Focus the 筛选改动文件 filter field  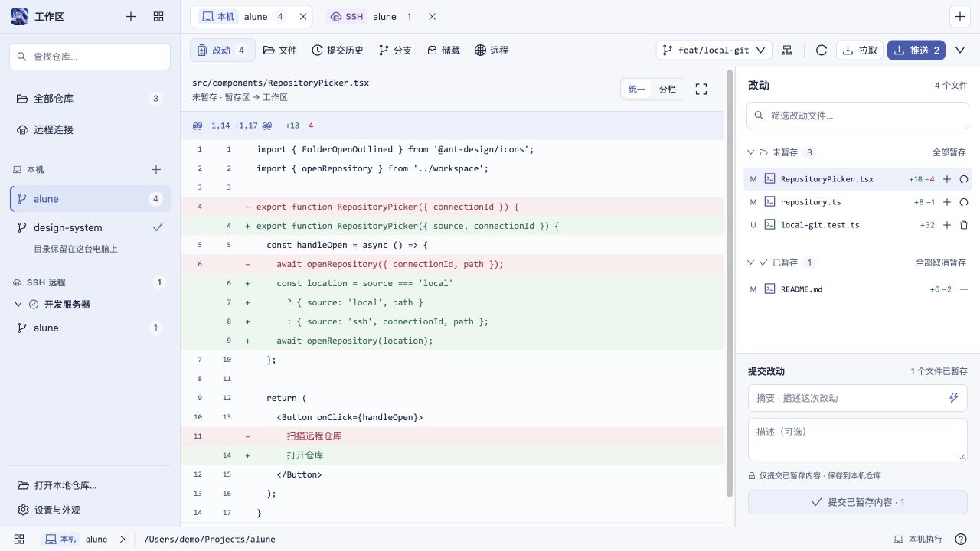coord(857,116)
